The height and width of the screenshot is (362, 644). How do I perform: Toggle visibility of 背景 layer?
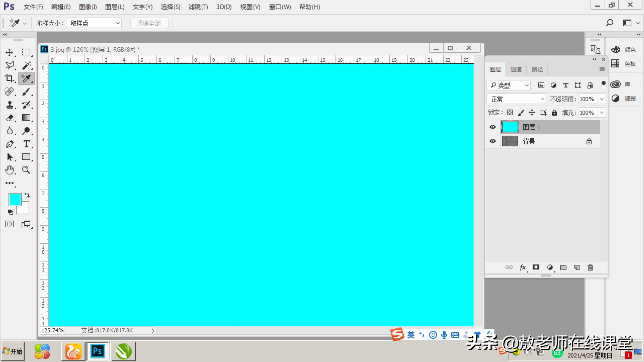[492, 141]
